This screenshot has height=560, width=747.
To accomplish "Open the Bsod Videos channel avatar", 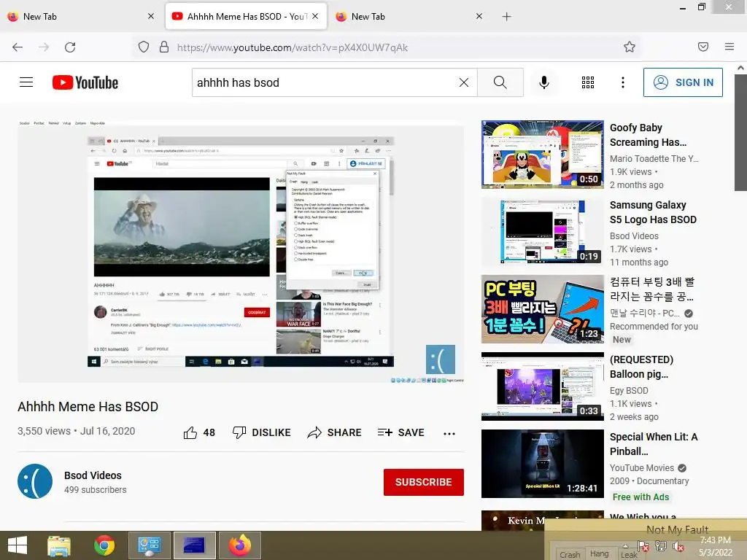I will click(x=35, y=481).
